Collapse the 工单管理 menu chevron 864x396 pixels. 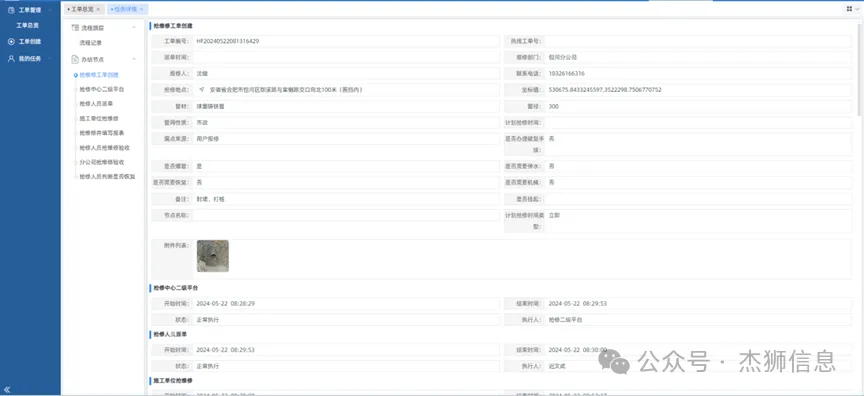(50, 10)
